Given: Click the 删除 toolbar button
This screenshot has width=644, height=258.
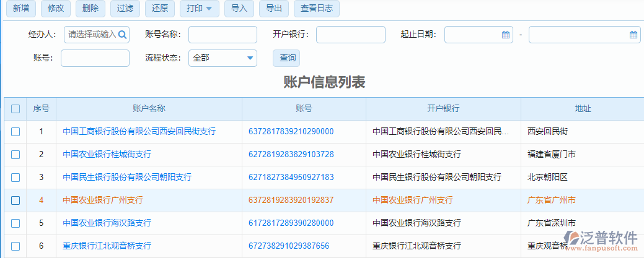Looking at the screenshot, I should point(90,9).
